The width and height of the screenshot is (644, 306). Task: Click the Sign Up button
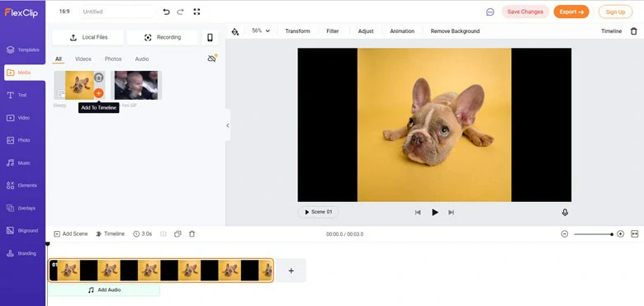(x=615, y=12)
